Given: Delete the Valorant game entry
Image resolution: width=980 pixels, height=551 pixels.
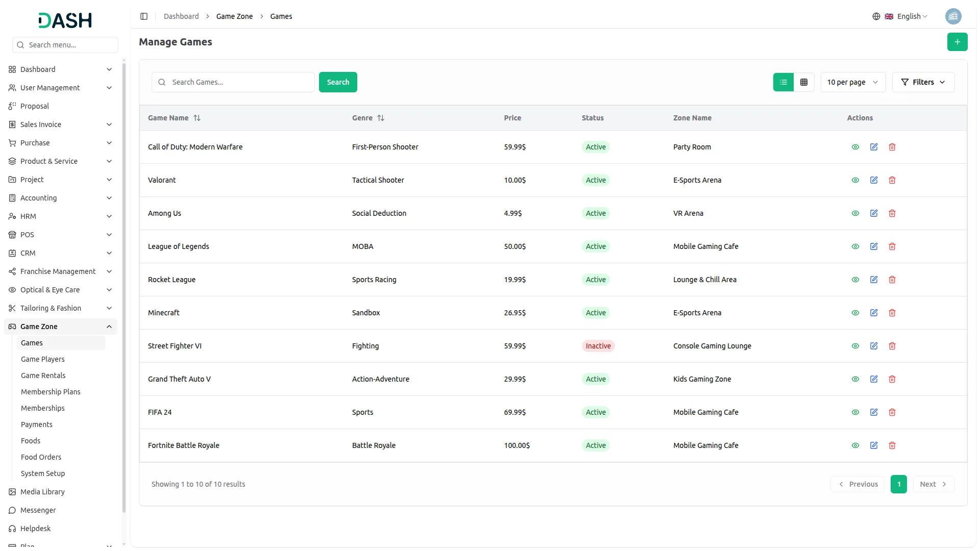Looking at the screenshot, I should pyautogui.click(x=892, y=180).
